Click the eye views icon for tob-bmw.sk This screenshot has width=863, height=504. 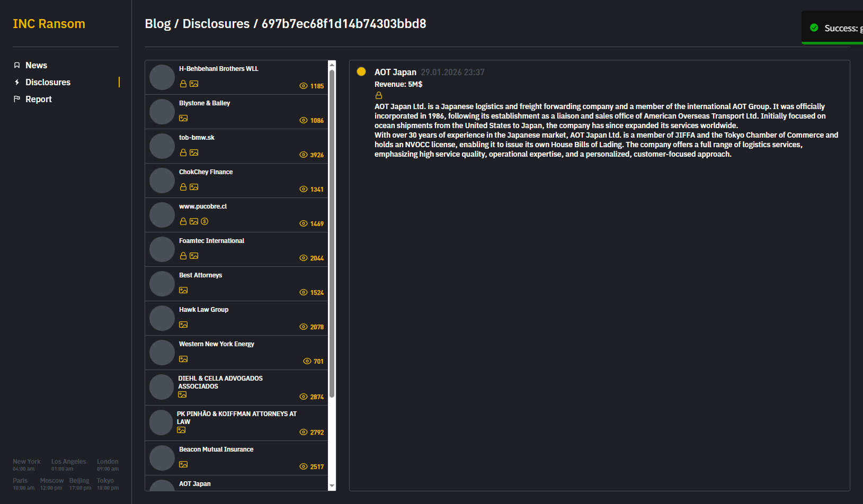pos(304,155)
